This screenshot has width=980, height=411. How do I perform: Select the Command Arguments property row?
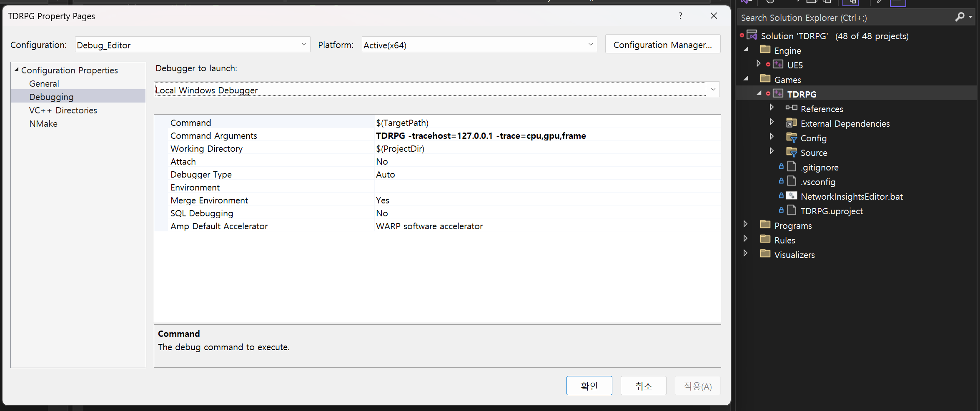[438, 135]
